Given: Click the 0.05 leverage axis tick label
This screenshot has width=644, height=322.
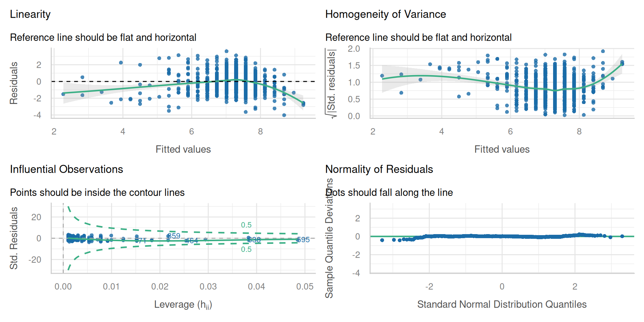Looking at the screenshot, I should click(305, 287).
